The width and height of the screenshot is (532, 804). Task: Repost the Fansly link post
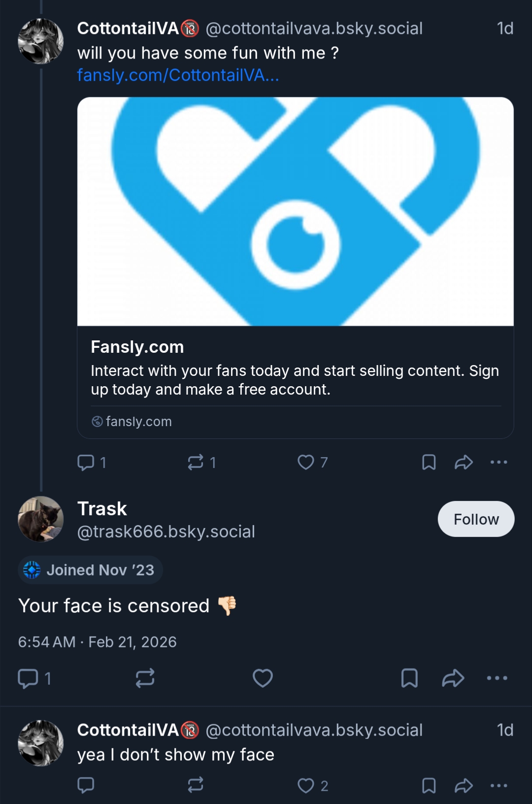coord(196,462)
